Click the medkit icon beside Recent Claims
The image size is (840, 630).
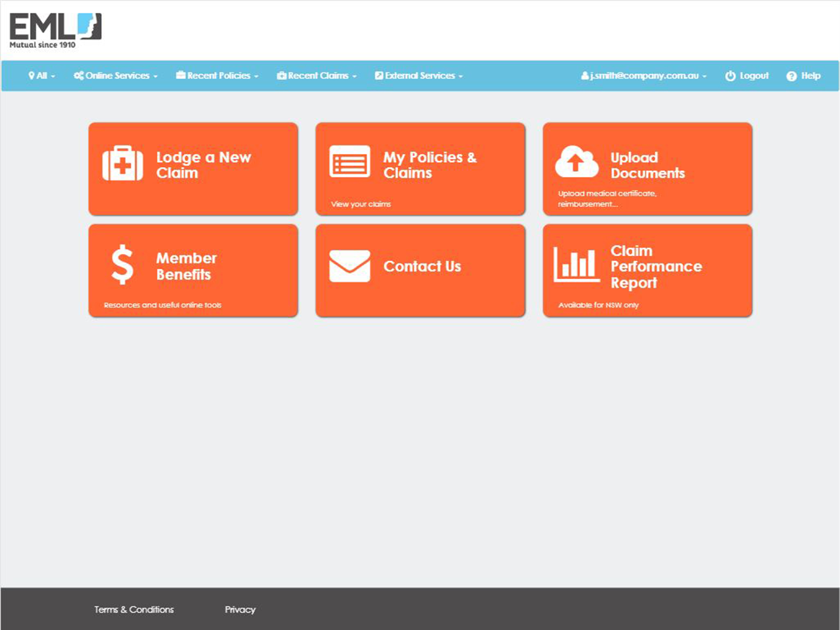pos(281,76)
